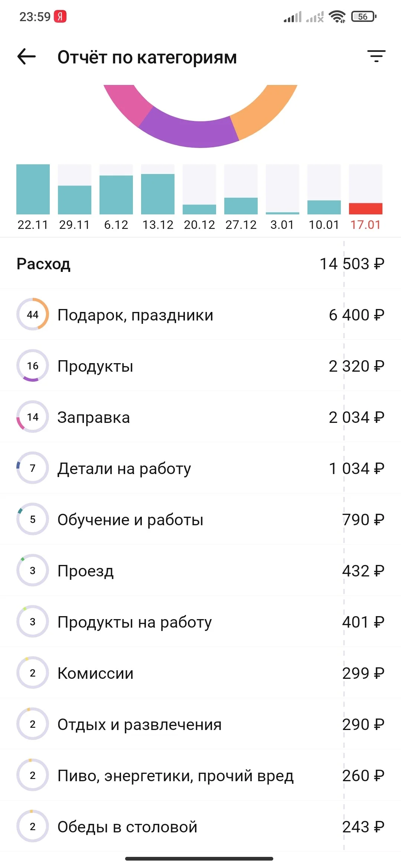Image resolution: width=401 pixels, height=868 pixels.
Task: Tap the Yandex icon in status bar
Action: [x=60, y=17]
